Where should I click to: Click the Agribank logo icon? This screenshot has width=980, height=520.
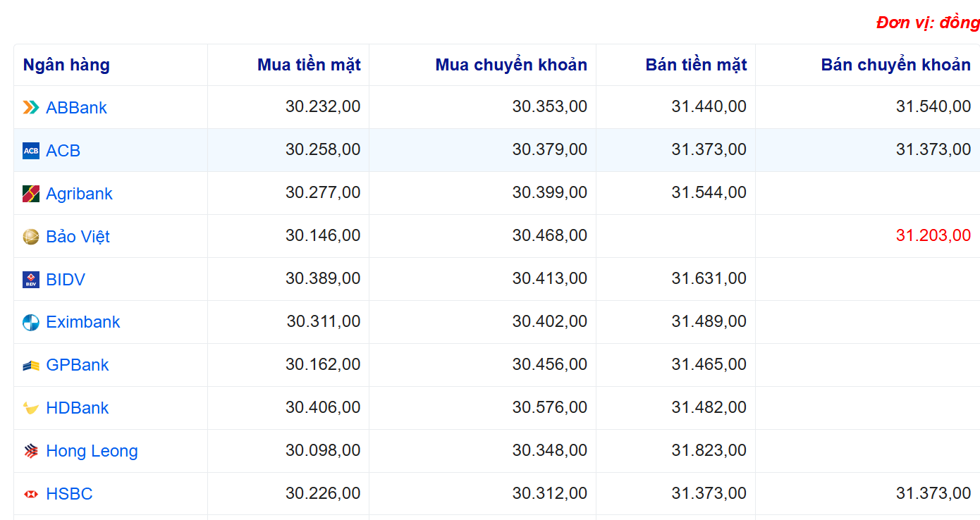31,194
